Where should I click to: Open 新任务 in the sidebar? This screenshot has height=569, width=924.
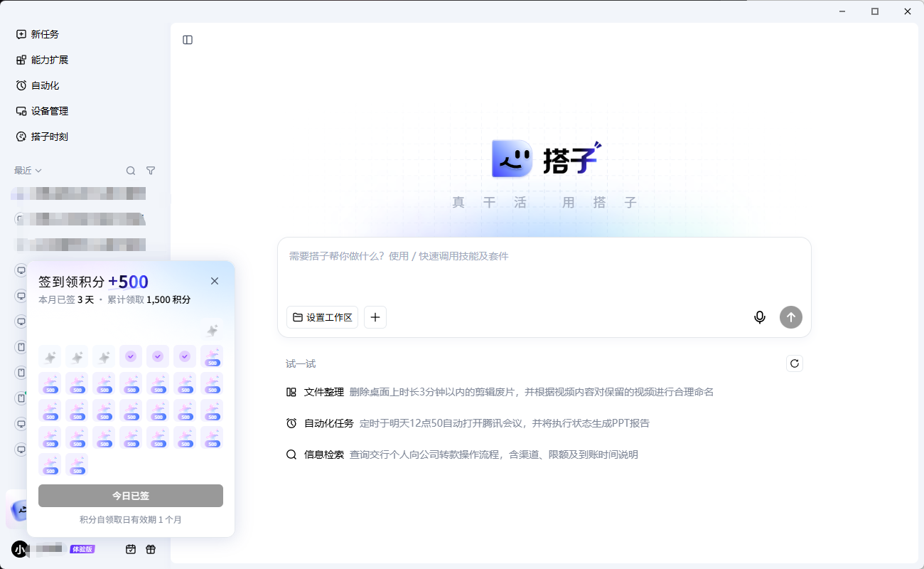coord(38,34)
